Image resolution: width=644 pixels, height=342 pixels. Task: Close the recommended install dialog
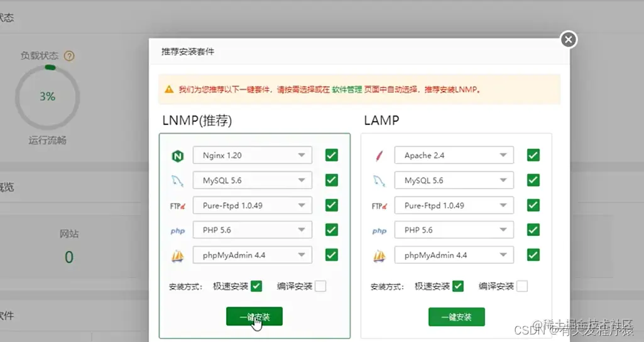(x=569, y=40)
